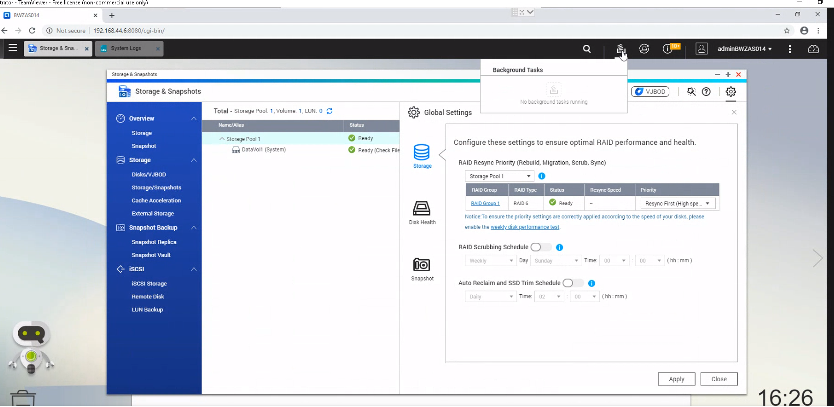Collapse the Storage sidebar section
This screenshot has height=407, width=834.
pos(194,160)
